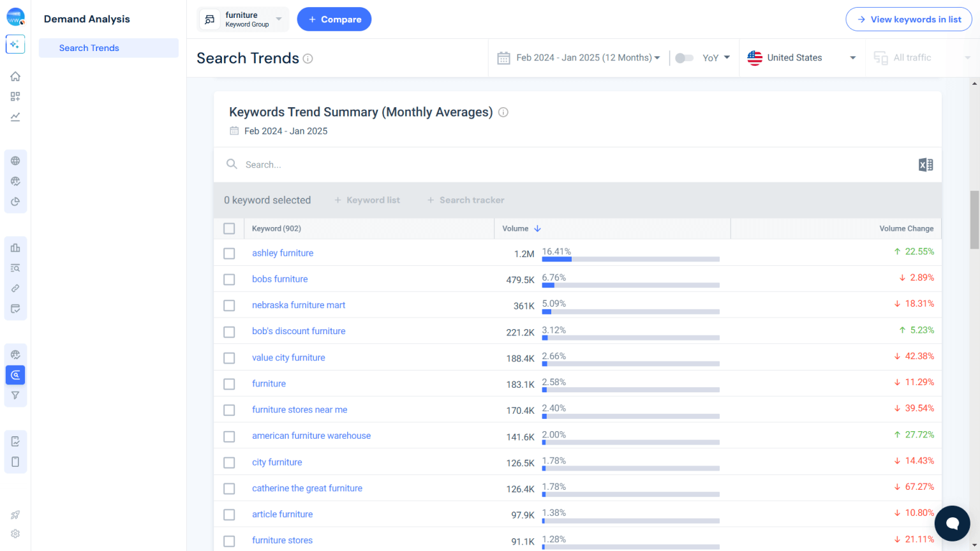Export keywords via the Excel icon
Viewport: 980px width, 551px height.
pos(926,165)
